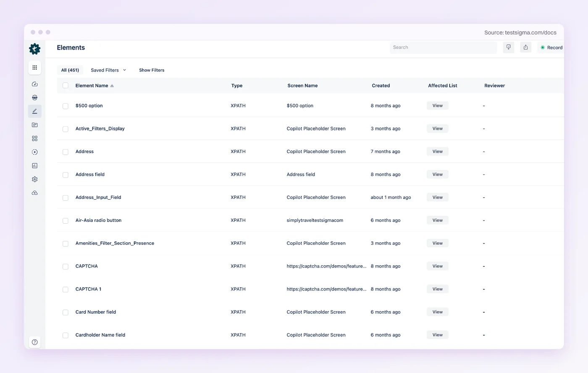Sort by Element Name arrow icon
Image resolution: width=588 pixels, height=373 pixels.
(x=112, y=86)
